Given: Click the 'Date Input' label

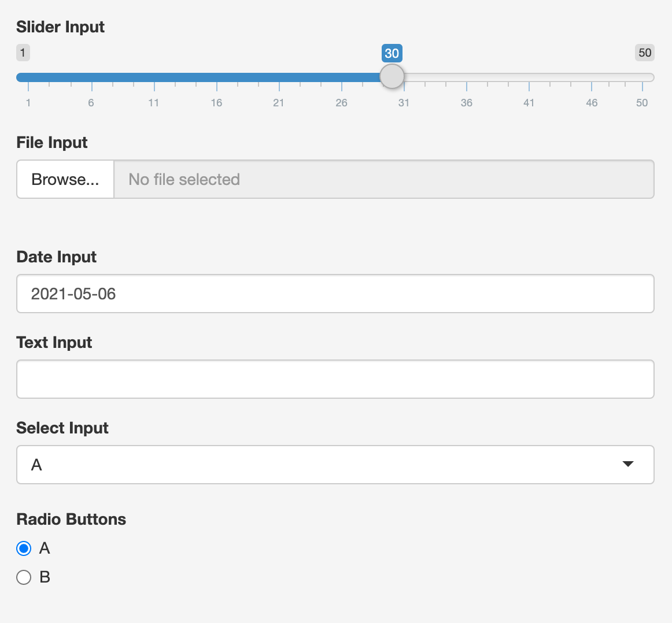Looking at the screenshot, I should tap(57, 257).
